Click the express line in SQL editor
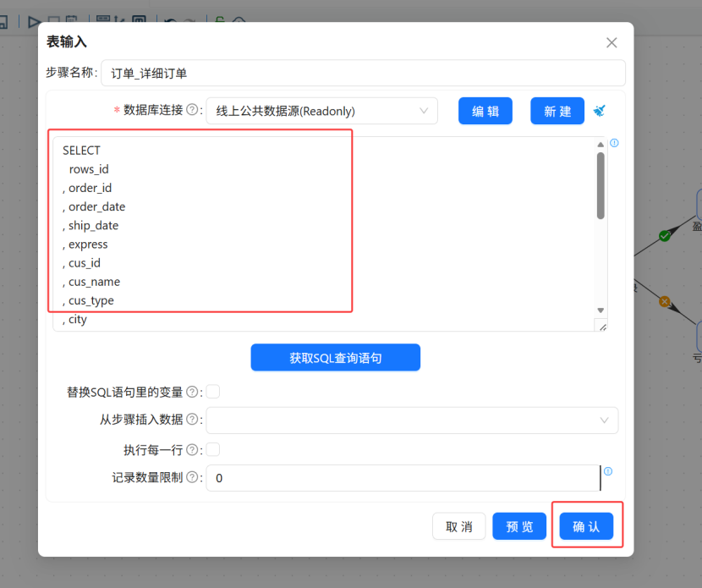This screenshot has width=702, height=588. (85, 245)
